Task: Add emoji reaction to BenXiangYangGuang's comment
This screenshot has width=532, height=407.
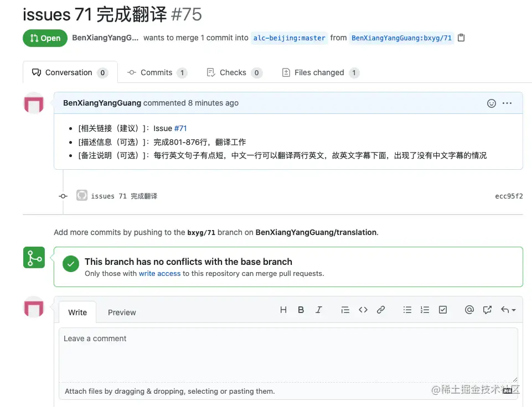Action: point(491,103)
